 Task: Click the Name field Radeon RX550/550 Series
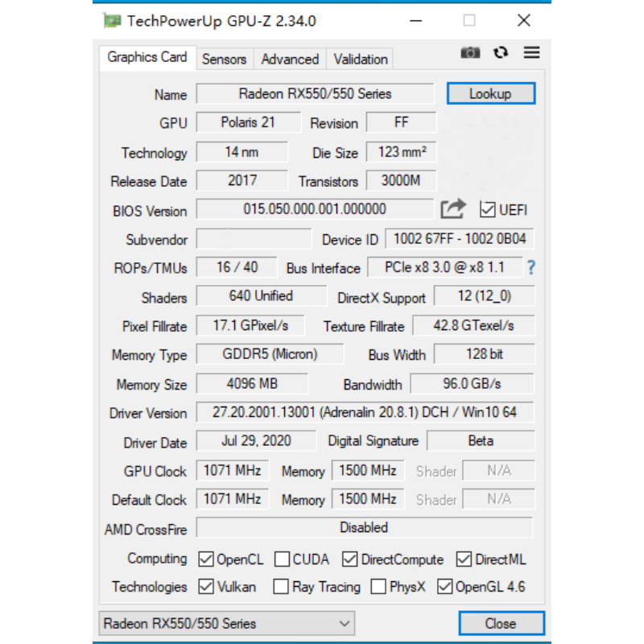click(x=315, y=94)
